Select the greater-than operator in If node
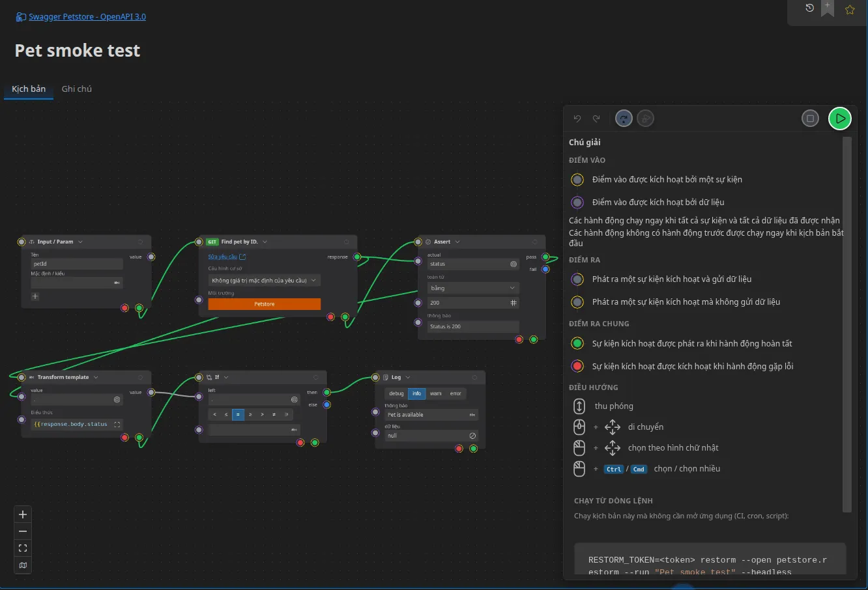This screenshot has width=868, height=590. (262, 414)
